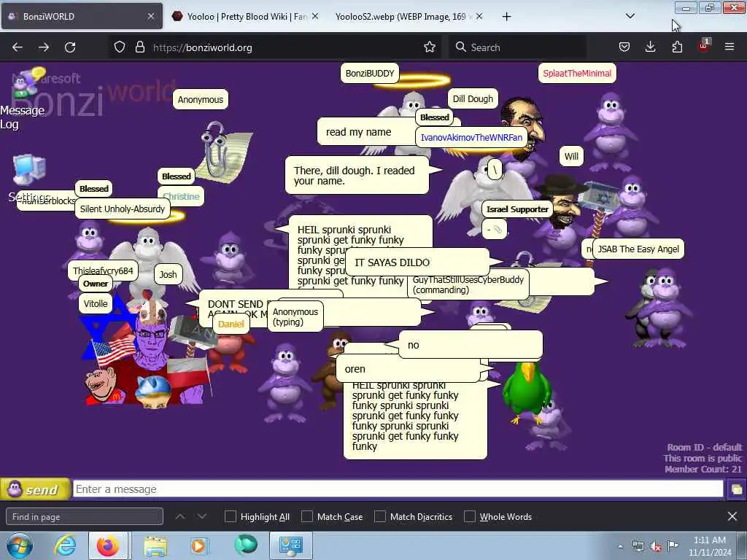Open the My Computer desktop icon

29,169
